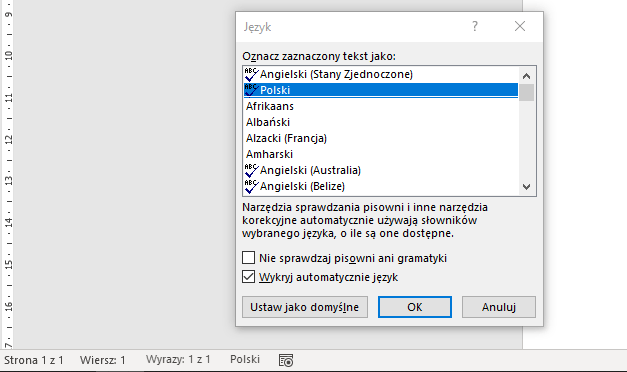627x372 pixels.
Task: Click the macro recording icon in status bar
Action: click(286, 360)
